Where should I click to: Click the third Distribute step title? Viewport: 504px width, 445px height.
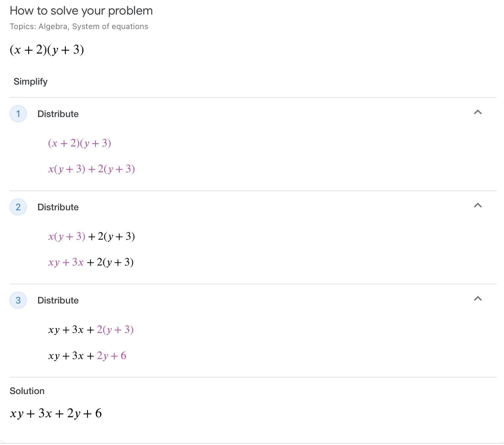point(58,301)
